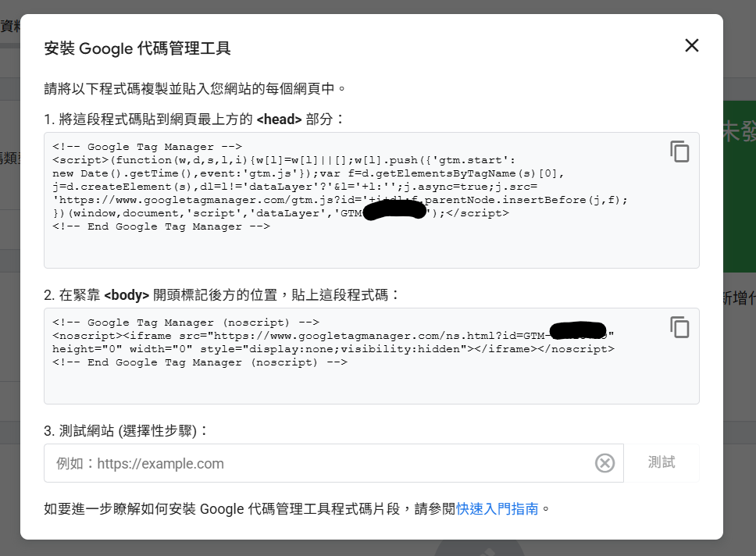Click the step 3 測試網站 label
Viewport: 756px width, 556px height.
tap(127, 430)
